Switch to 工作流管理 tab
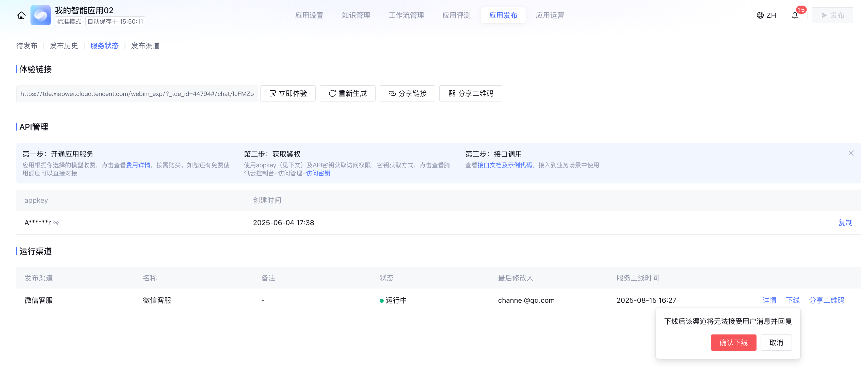This screenshot has width=868, height=371. click(406, 15)
